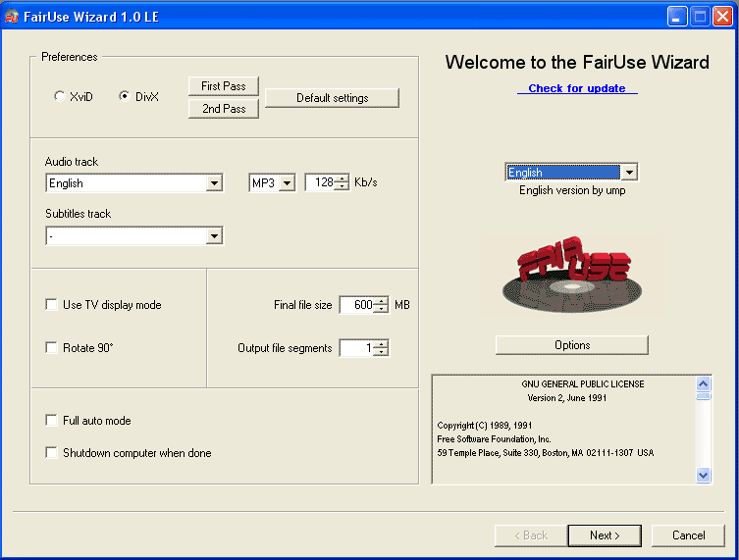
Task: Click the FairUse disc logo image
Action: click(x=572, y=276)
